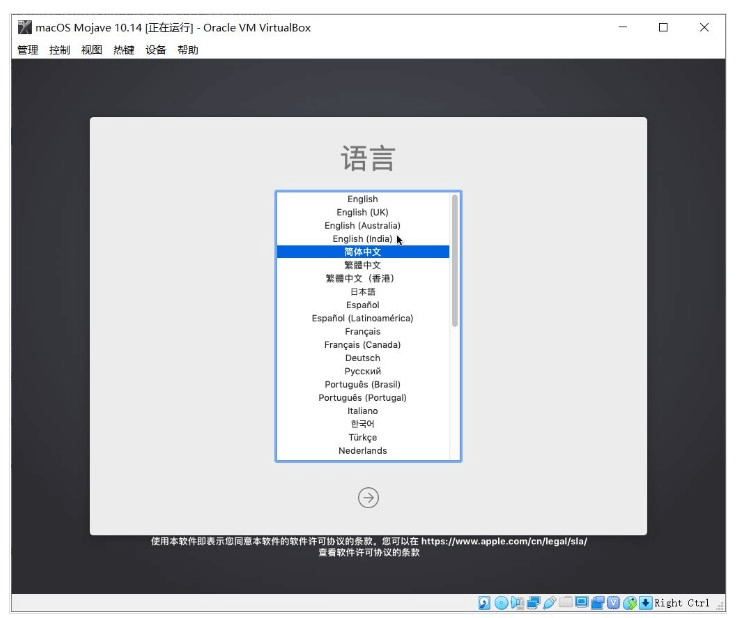Choose Русский language

(362, 371)
